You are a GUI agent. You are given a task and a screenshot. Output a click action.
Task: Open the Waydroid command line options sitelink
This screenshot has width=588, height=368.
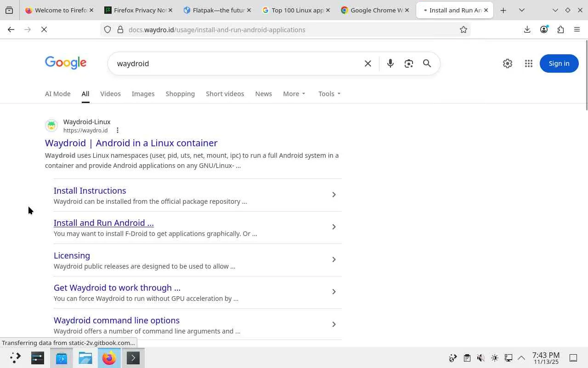click(x=117, y=320)
